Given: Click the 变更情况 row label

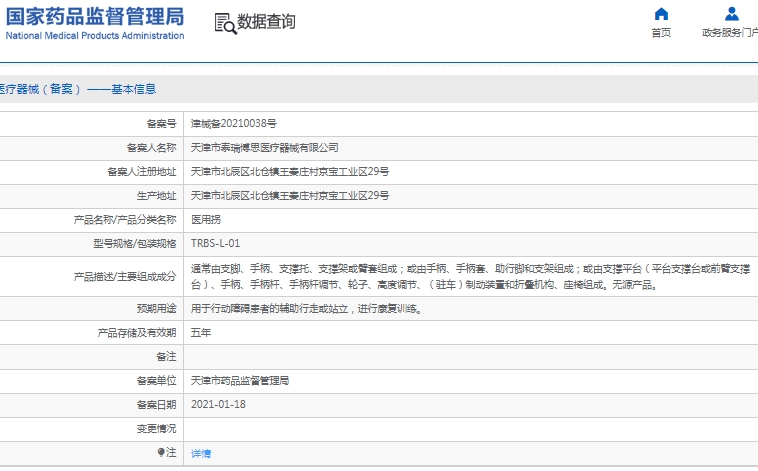Looking at the screenshot, I should (156, 428).
